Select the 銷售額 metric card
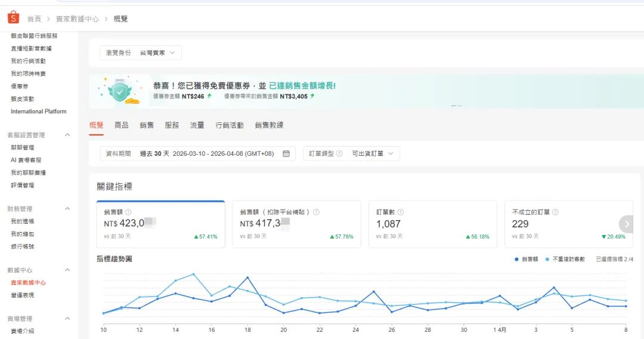This screenshot has height=339, width=644. [160, 224]
